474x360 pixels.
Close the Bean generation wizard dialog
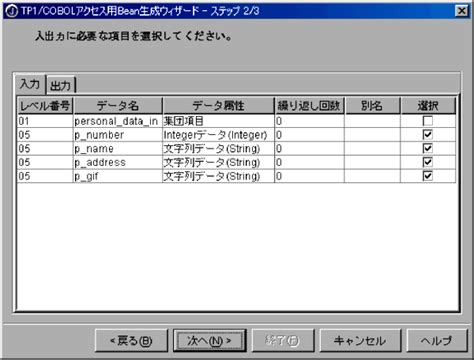click(461, 11)
